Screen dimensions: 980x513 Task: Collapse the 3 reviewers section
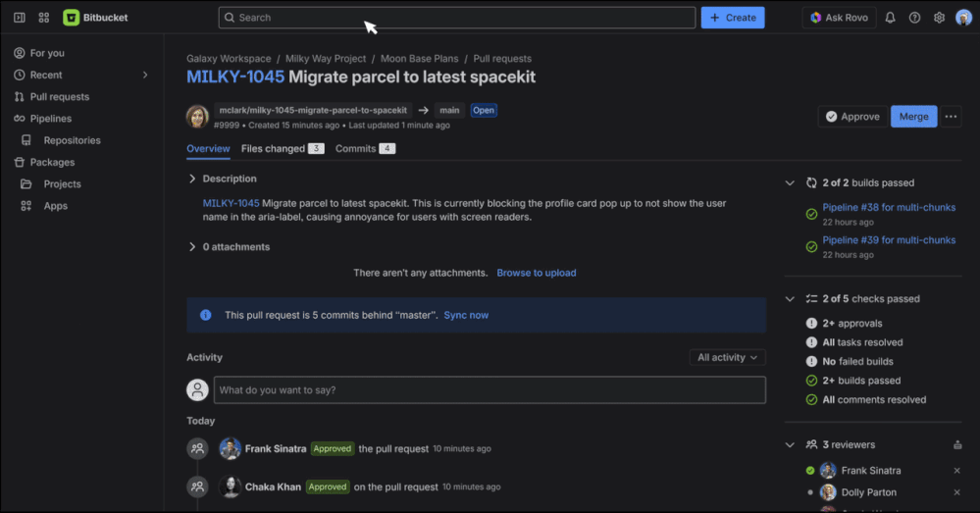click(x=790, y=445)
